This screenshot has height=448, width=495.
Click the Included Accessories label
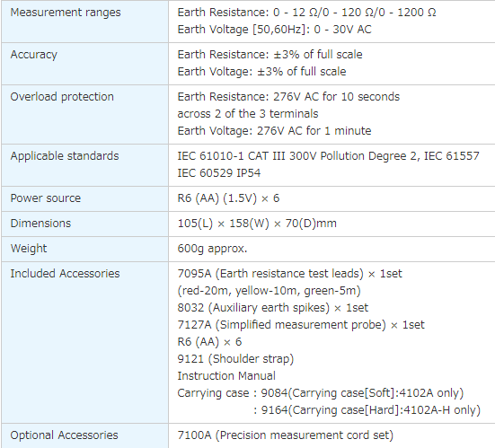point(65,274)
